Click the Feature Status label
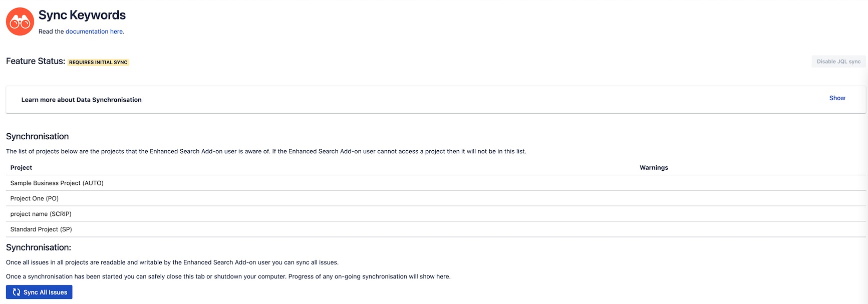The height and width of the screenshot is (304, 868). [36, 61]
